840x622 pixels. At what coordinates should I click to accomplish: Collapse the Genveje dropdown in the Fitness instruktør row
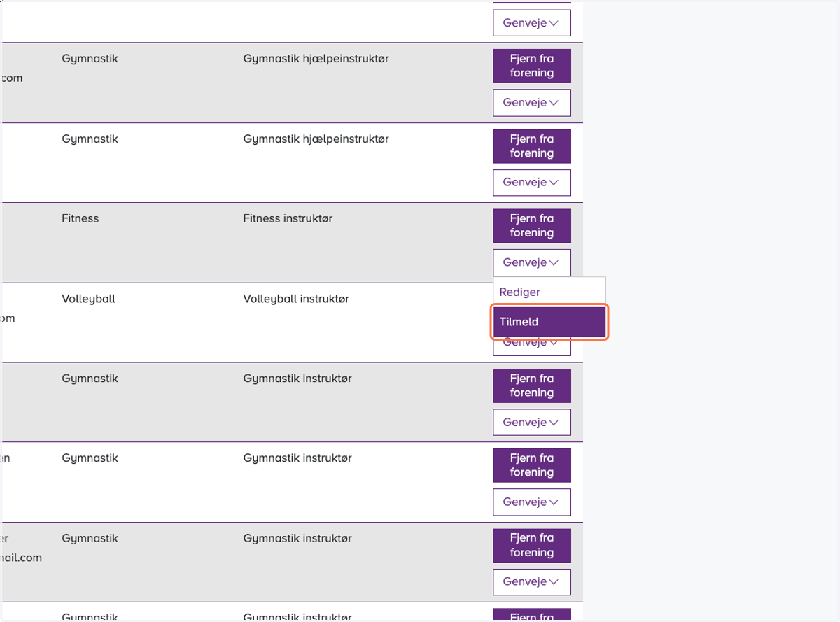click(x=532, y=262)
